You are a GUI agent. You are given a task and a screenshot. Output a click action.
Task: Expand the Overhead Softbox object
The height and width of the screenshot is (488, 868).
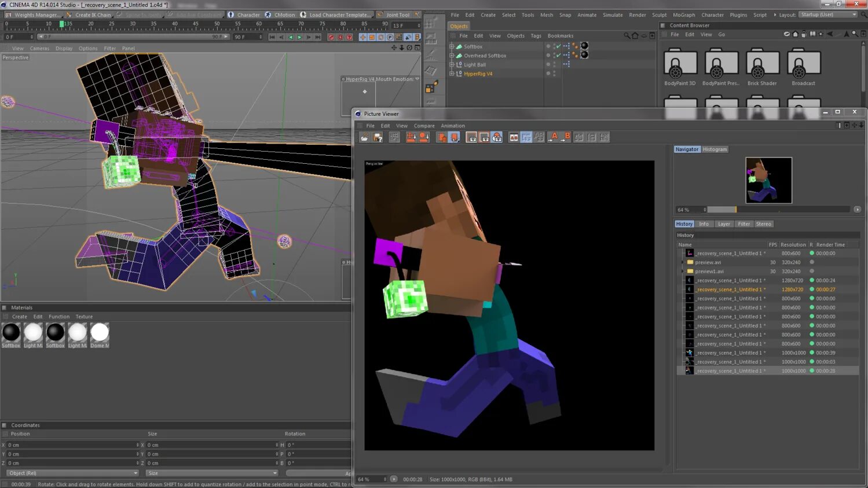(x=452, y=56)
